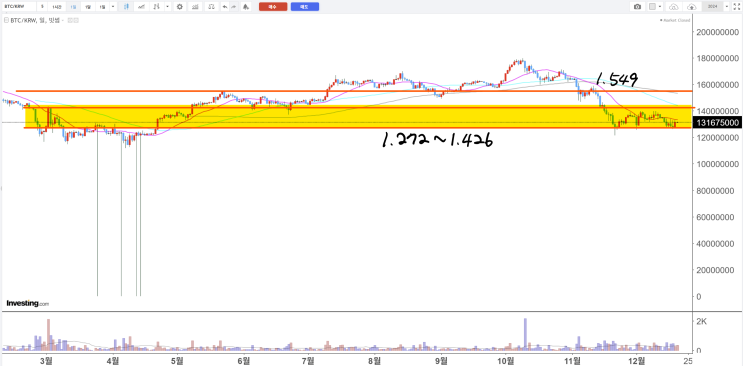The height and width of the screenshot is (366, 743).
Task: Load chart layout from cloud icon
Action: pyautogui.click(x=674, y=7)
